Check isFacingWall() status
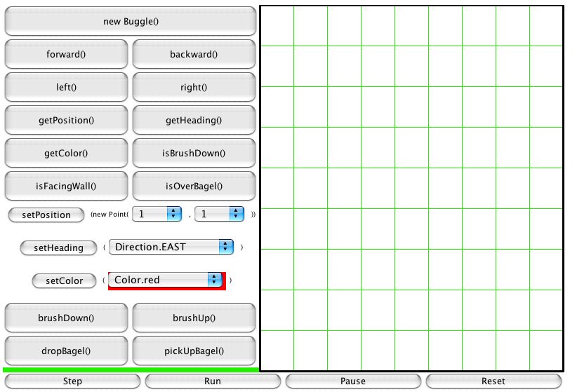Image resolution: width=577 pixels, height=392 pixels. (x=66, y=186)
